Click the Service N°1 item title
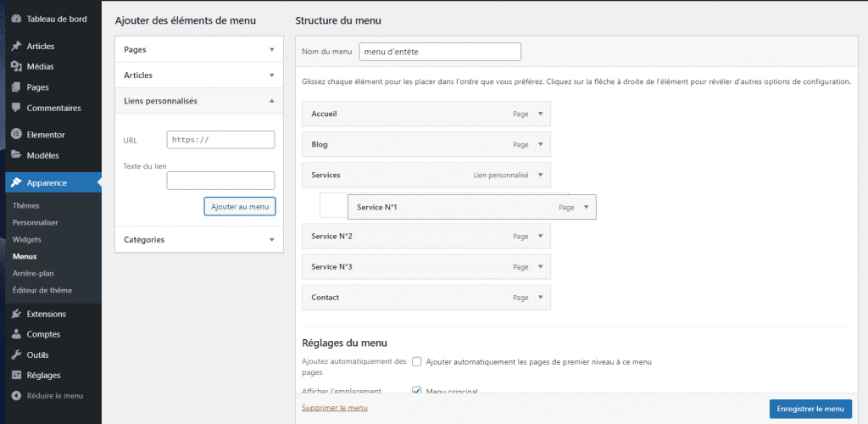 coord(377,207)
